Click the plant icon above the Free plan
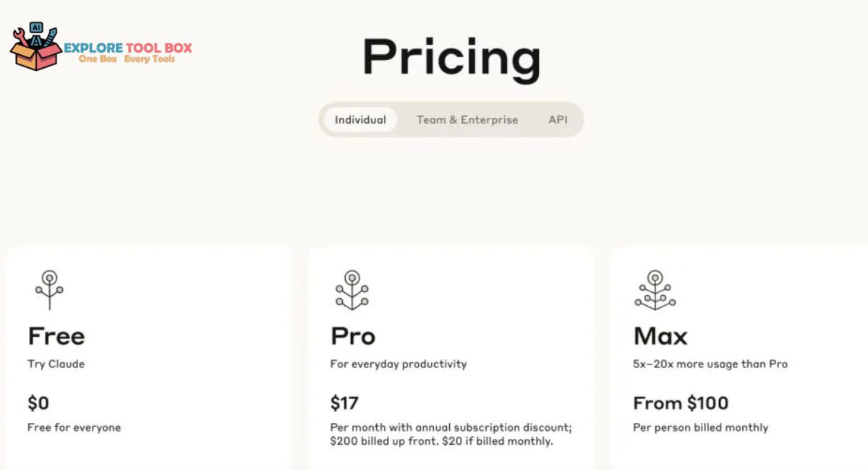This screenshot has height=470, width=868. tap(49, 289)
